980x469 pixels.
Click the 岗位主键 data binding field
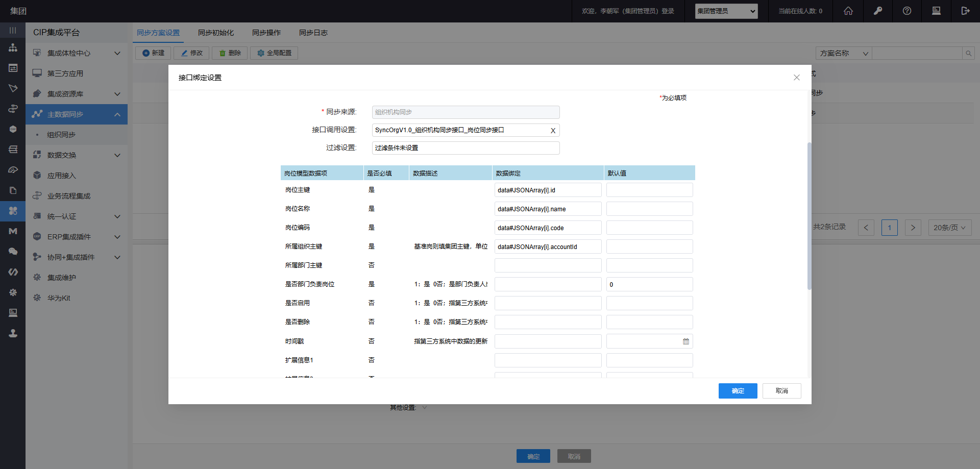pyautogui.click(x=548, y=190)
